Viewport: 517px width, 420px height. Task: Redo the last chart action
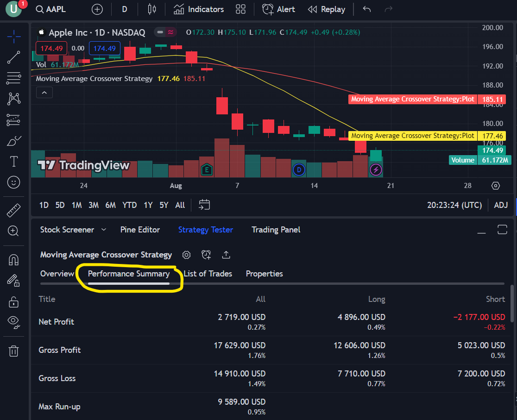tap(388, 9)
